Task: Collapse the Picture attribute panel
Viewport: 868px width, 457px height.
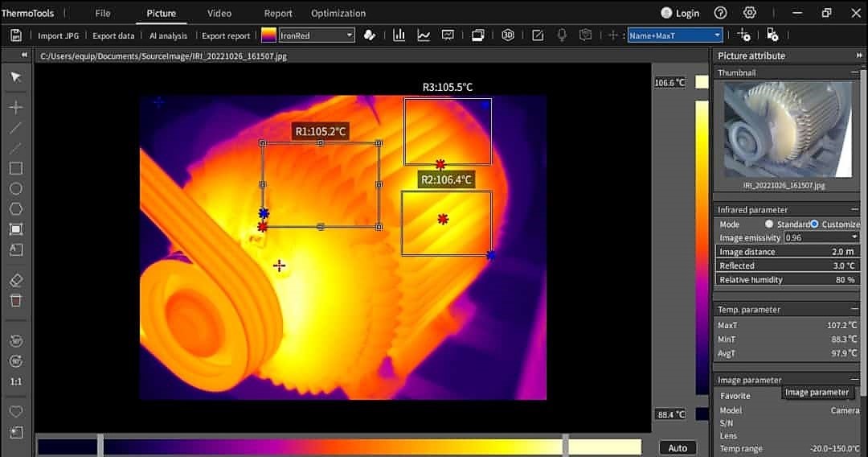Action: pos(859,56)
